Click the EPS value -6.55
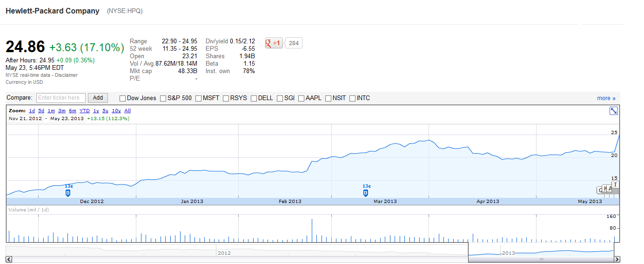The height and width of the screenshot is (264, 644). point(248,49)
